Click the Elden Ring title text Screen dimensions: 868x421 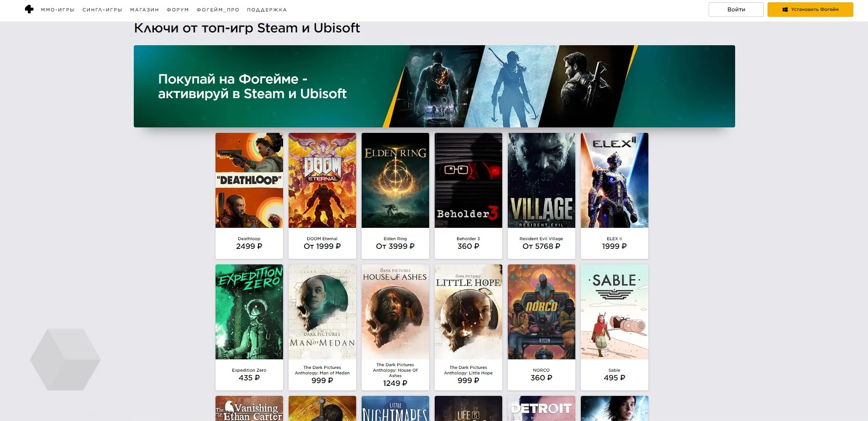395,239
